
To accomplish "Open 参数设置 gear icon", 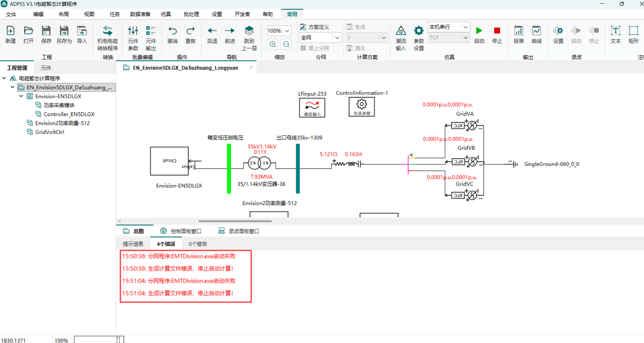I will pyautogui.click(x=419, y=31).
